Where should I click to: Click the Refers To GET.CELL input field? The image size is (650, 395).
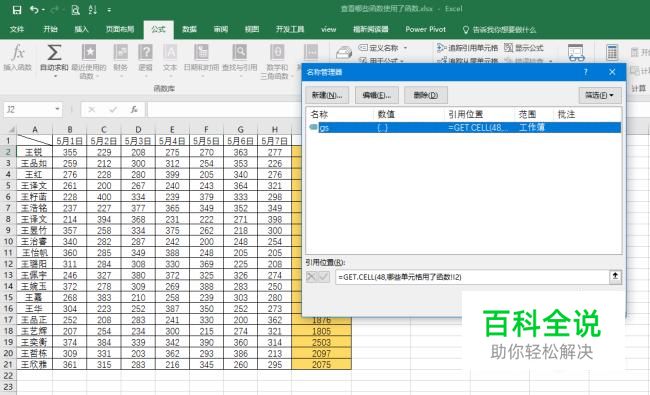(471, 277)
